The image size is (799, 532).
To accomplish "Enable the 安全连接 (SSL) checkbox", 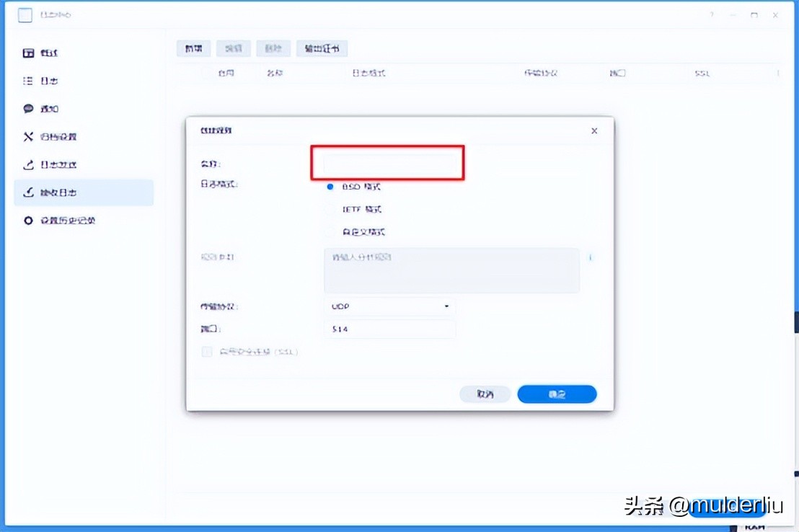I will 206,352.
